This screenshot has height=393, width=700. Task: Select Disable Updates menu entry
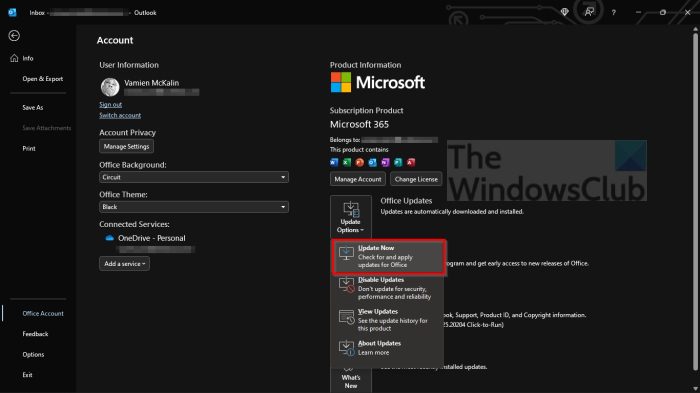(x=388, y=288)
